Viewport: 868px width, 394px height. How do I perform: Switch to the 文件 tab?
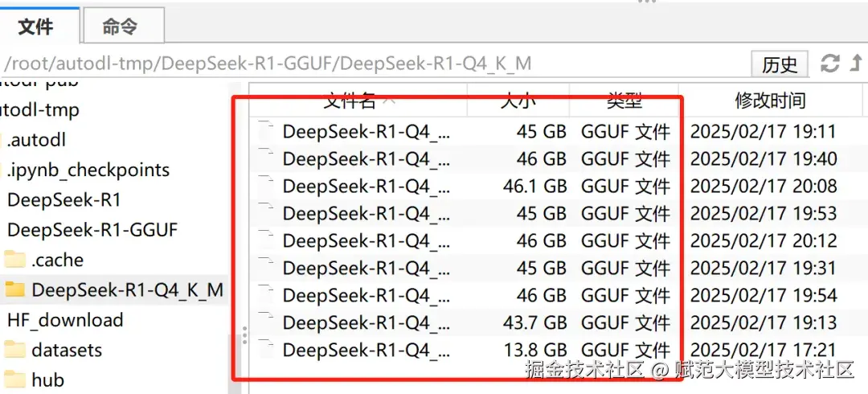pyautogui.click(x=35, y=27)
